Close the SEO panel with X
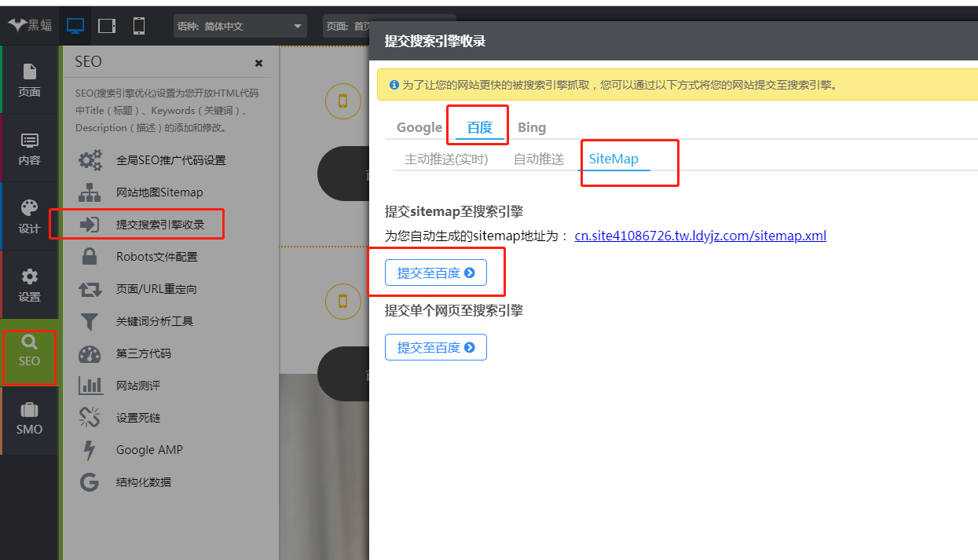 [x=258, y=63]
